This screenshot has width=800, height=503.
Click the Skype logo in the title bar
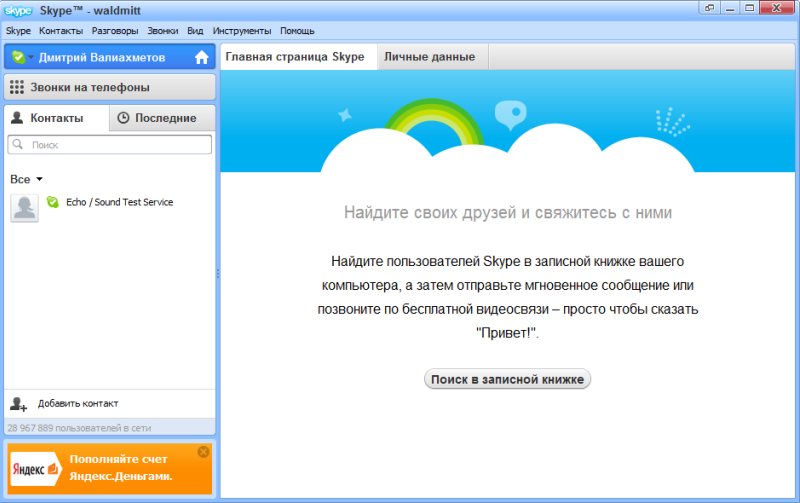click(17, 9)
